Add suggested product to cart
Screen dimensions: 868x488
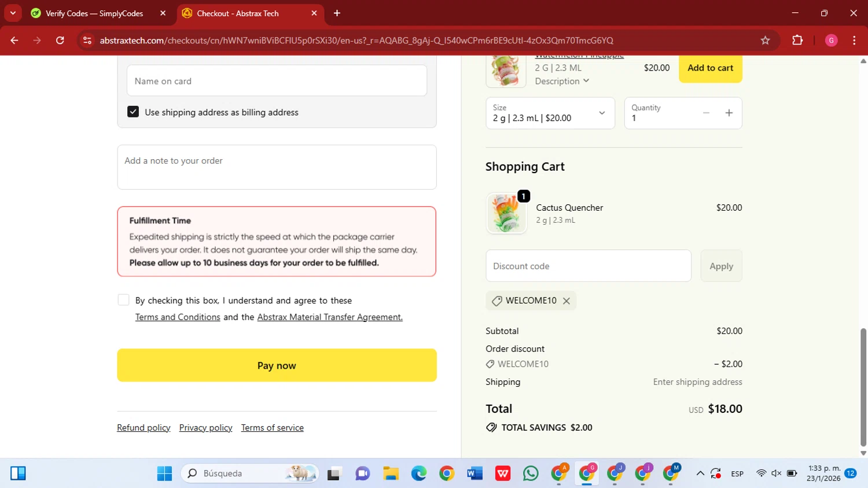[710, 68]
